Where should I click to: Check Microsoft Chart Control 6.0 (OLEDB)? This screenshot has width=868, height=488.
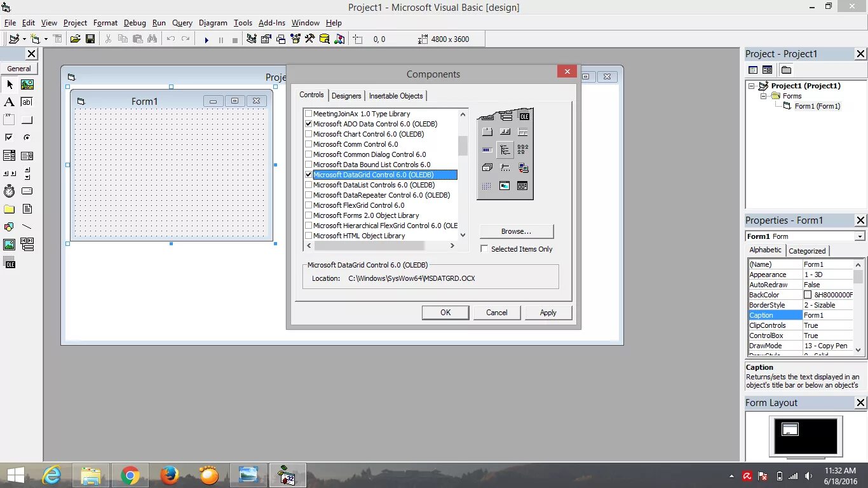tap(309, 134)
